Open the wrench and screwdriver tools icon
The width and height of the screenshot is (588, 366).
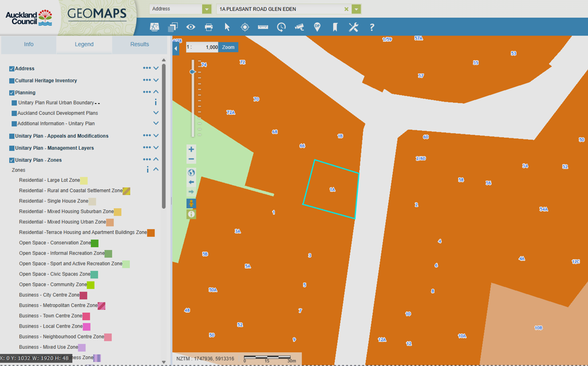pyautogui.click(x=353, y=27)
